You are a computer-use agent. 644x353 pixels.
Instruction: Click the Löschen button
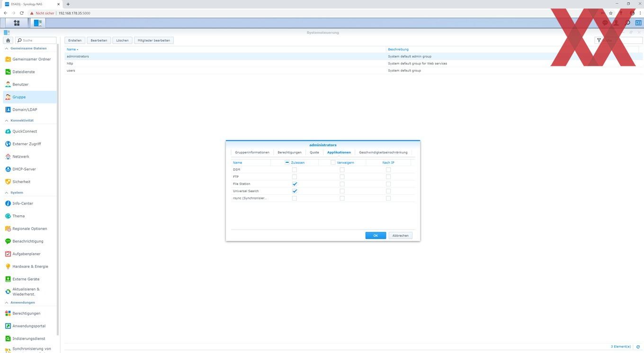(x=122, y=40)
